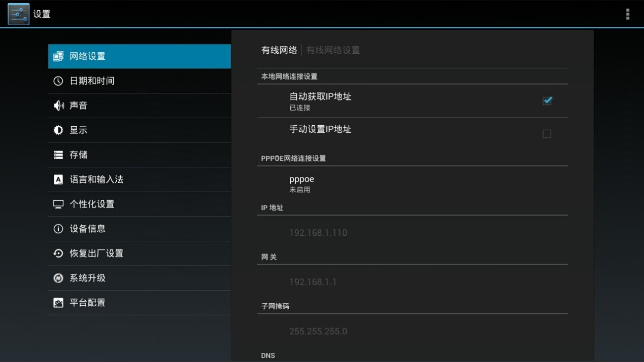Click the gateway field 192.168.1.1

(x=313, y=282)
